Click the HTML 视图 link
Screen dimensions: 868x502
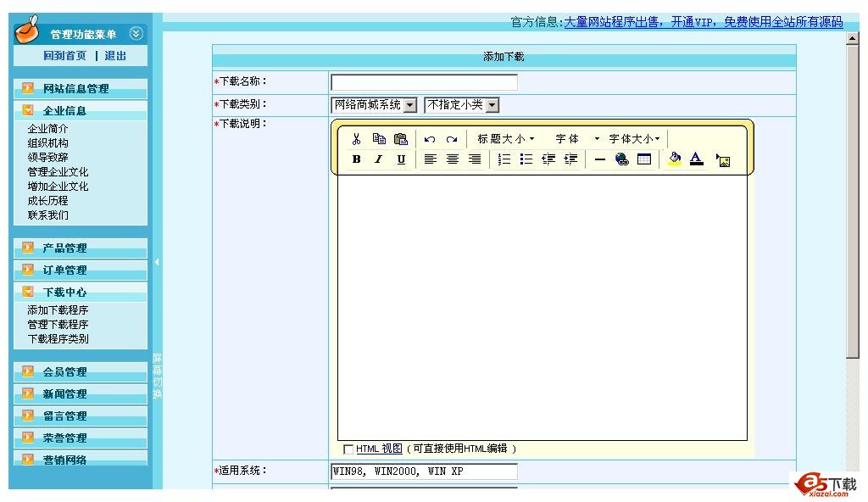(379, 449)
